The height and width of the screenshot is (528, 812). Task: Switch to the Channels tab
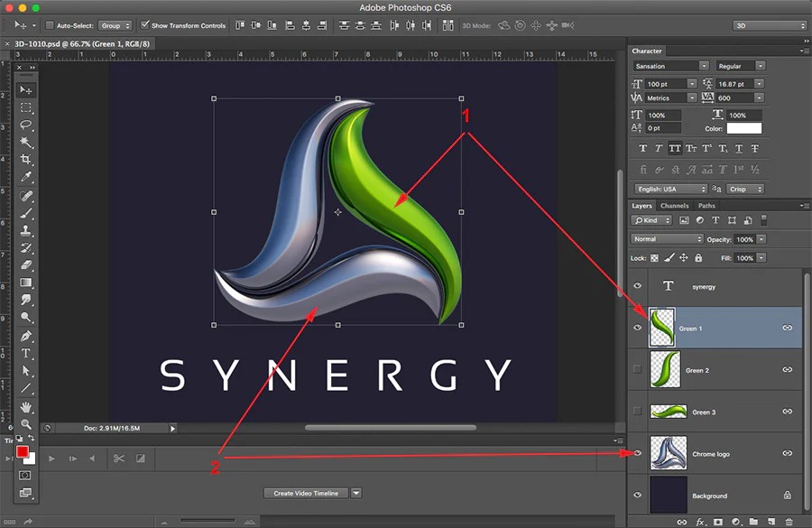(674, 206)
